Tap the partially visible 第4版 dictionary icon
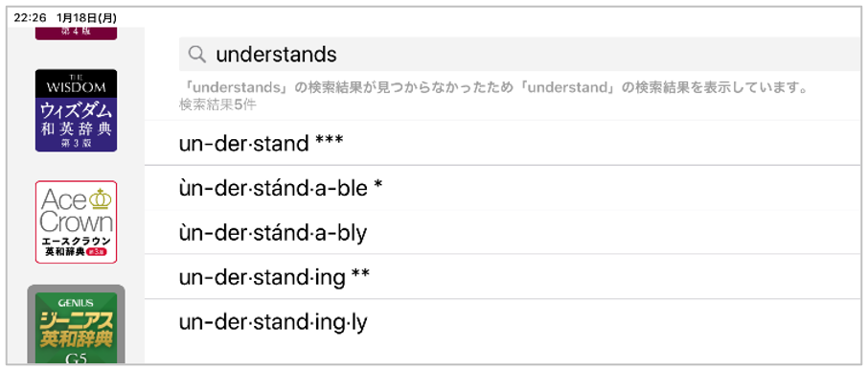Viewport: 868px width, 372px height. (x=76, y=33)
